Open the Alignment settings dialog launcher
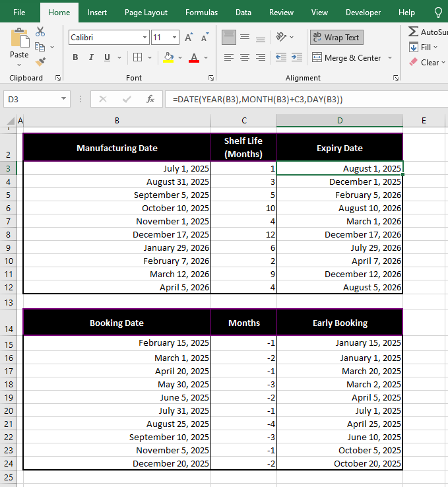 (x=395, y=78)
